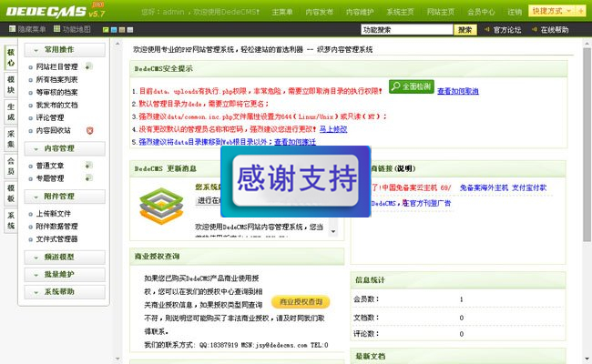The height and width of the screenshot is (364, 592).
Task: Click the 隐藏菜单 icon in the toolbar
Action: 13,29
